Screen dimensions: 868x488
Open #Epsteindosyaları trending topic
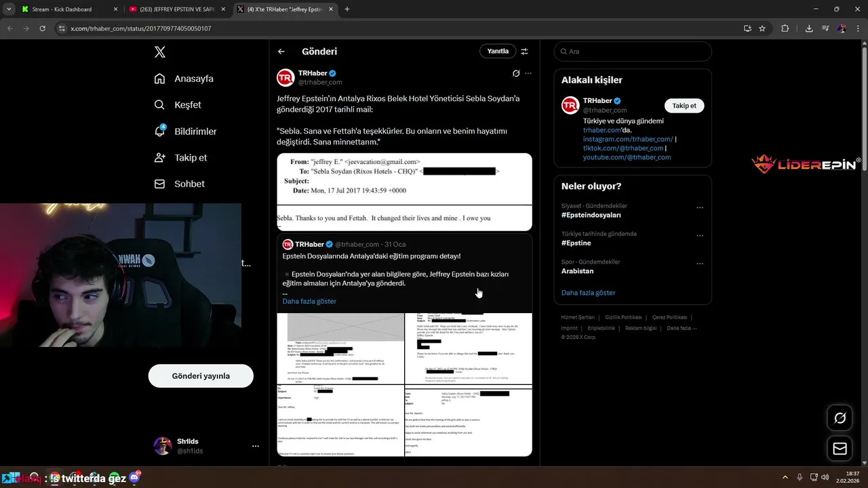[591, 215]
